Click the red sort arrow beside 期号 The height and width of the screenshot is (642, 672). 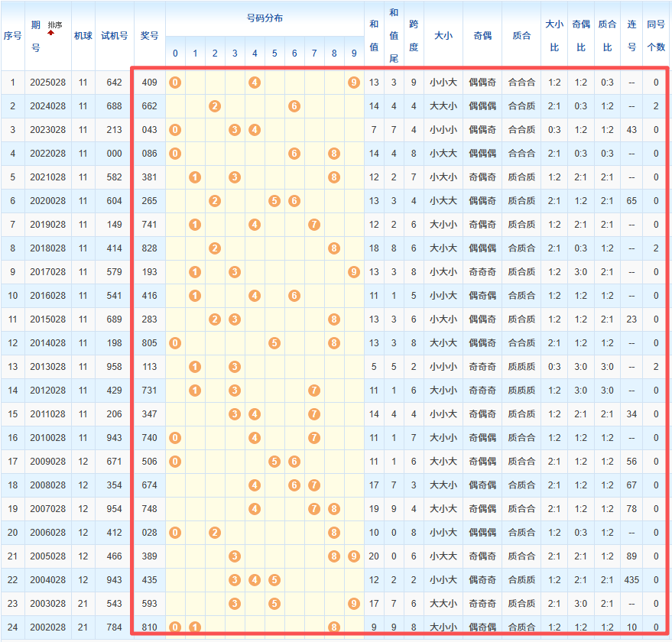click(51, 33)
